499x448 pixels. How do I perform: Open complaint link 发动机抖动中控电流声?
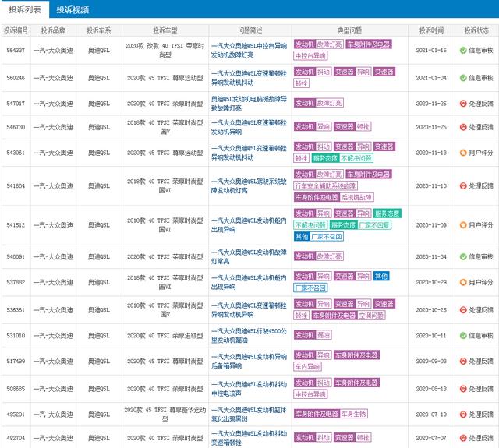[249, 389]
